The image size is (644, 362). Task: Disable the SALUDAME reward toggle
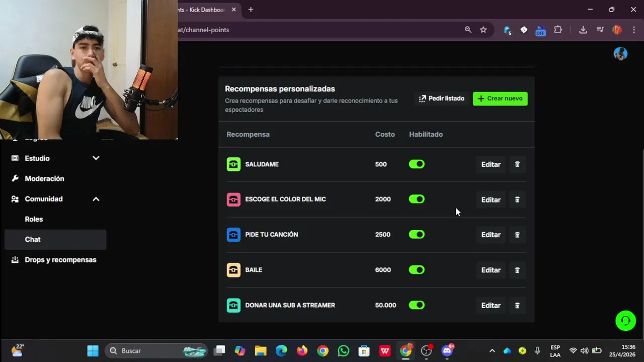(x=417, y=164)
